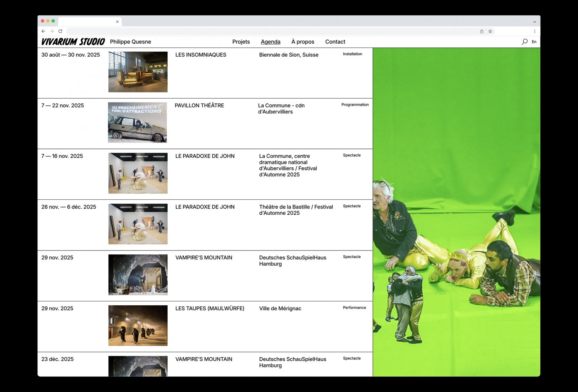
Task: Click LE PARADOXE DE JOHN title dated 26 nov.
Action: (205, 207)
